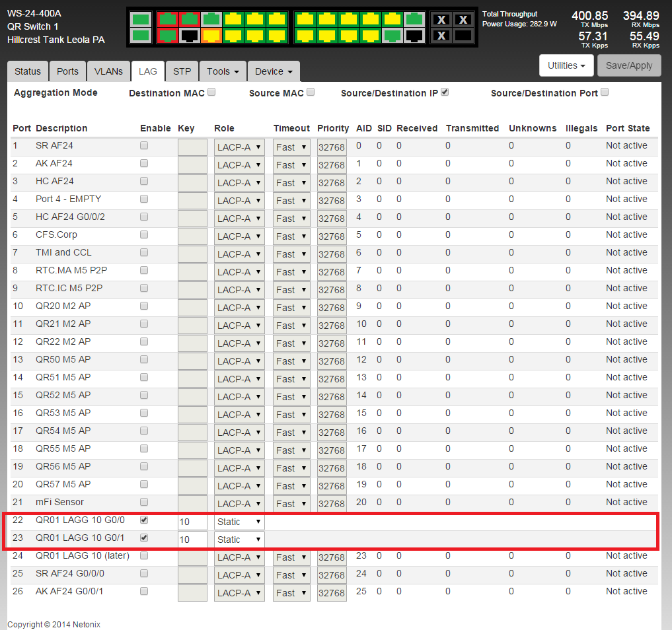Click the empty SFP slot without an X

(463, 36)
